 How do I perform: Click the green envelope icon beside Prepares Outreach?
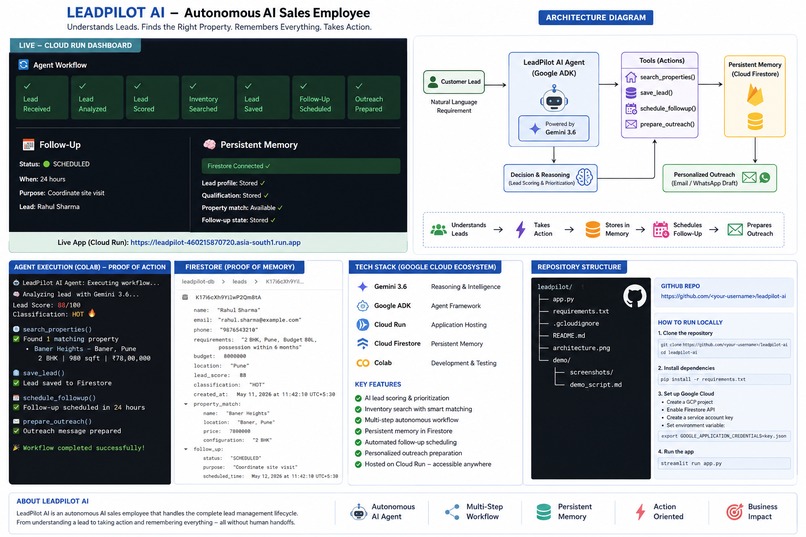[x=735, y=229]
